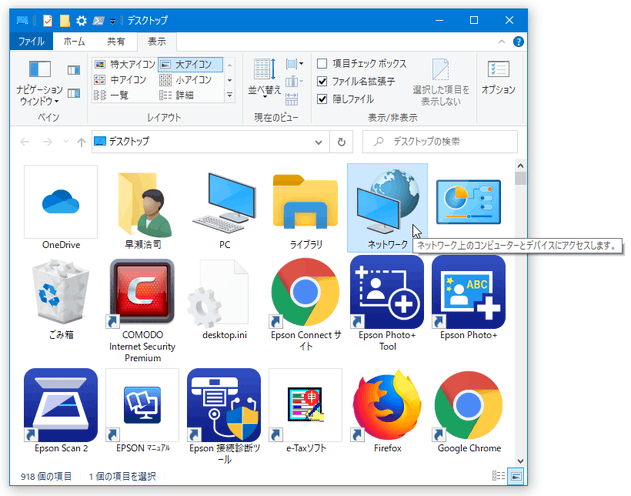Click the Properties icon in title bar
This screenshot has width=631, height=496.
point(48,20)
